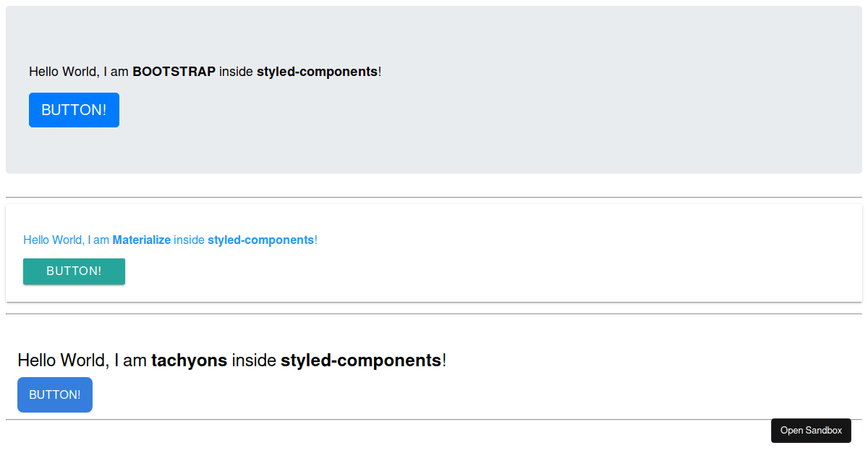Click the divider below the Materialize card
The image size is (868, 456).
click(434, 313)
